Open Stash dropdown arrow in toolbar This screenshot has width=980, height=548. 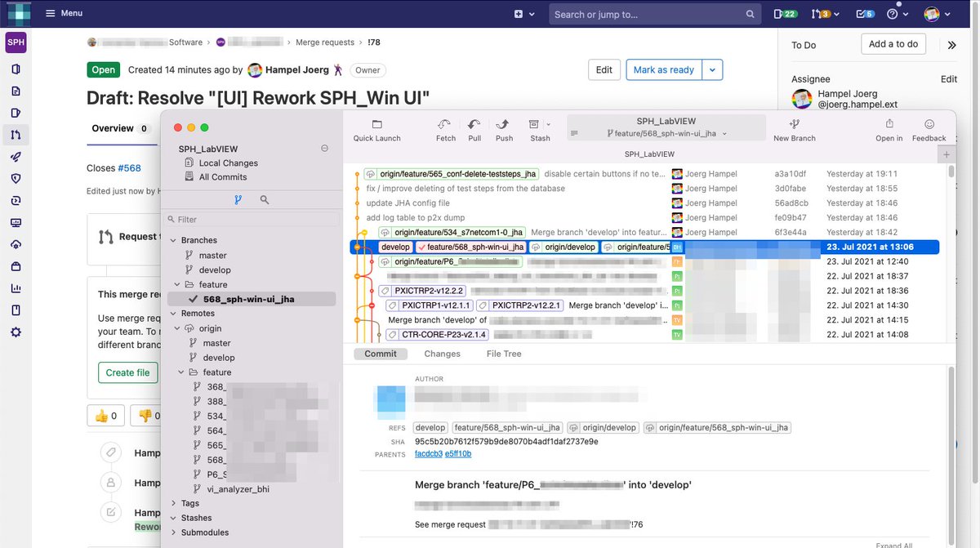(x=548, y=124)
